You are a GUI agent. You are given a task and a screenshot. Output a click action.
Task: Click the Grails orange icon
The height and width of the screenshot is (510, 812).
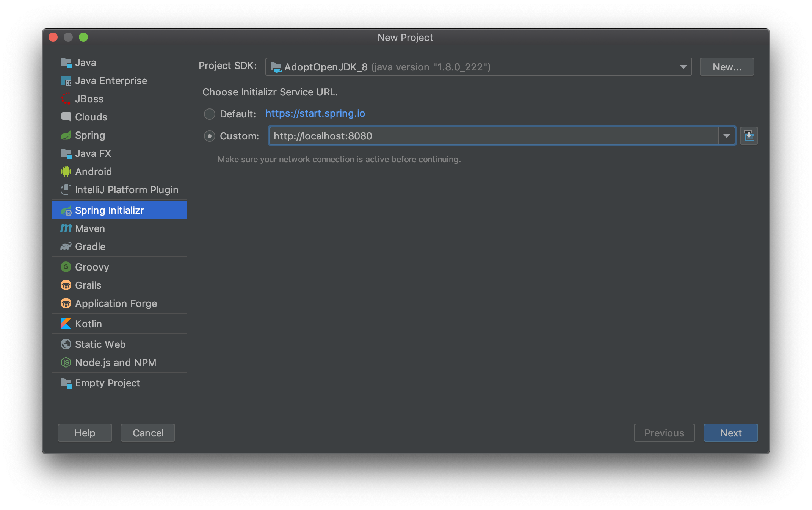(x=66, y=285)
